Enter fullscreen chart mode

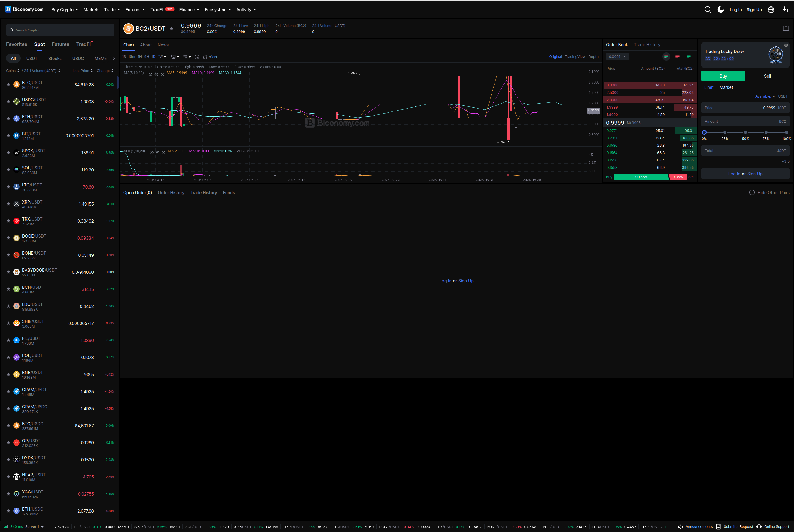(x=197, y=57)
